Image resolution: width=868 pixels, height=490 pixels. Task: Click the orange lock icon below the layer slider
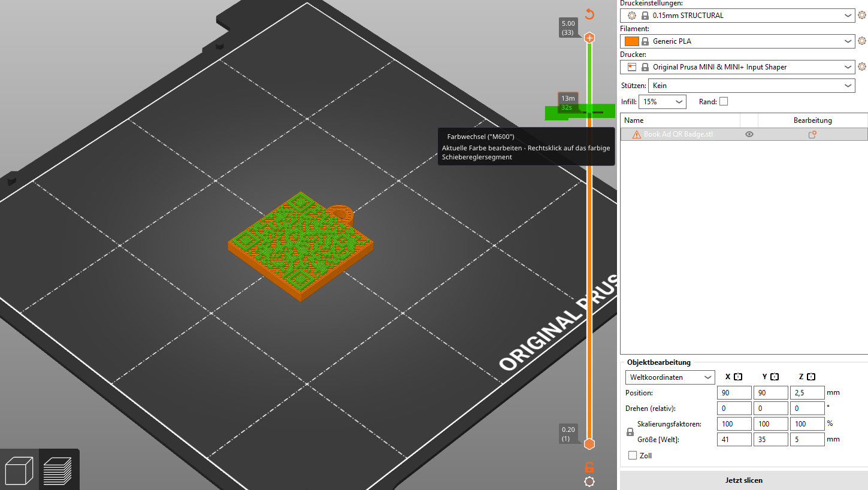point(589,467)
